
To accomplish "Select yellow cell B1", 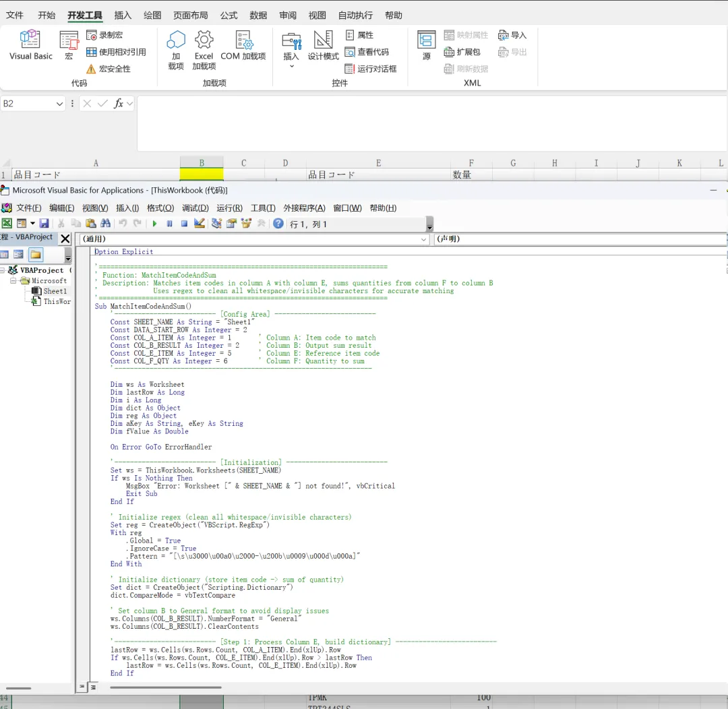I will coord(202,175).
